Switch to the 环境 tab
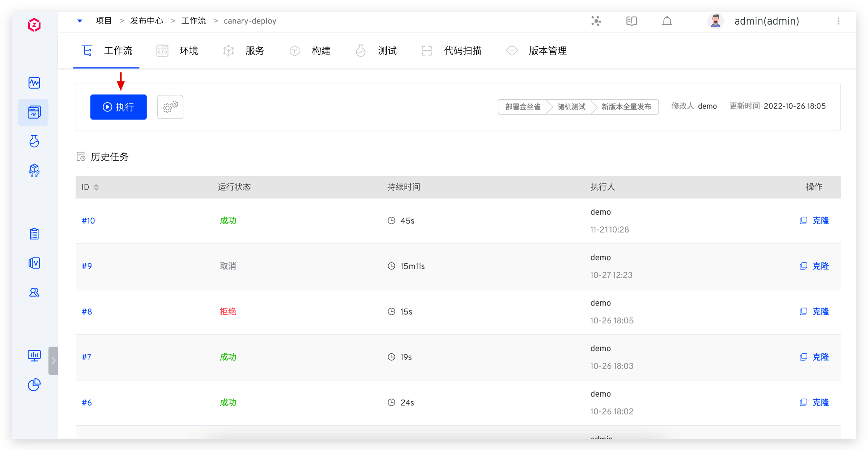 point(178,51)
